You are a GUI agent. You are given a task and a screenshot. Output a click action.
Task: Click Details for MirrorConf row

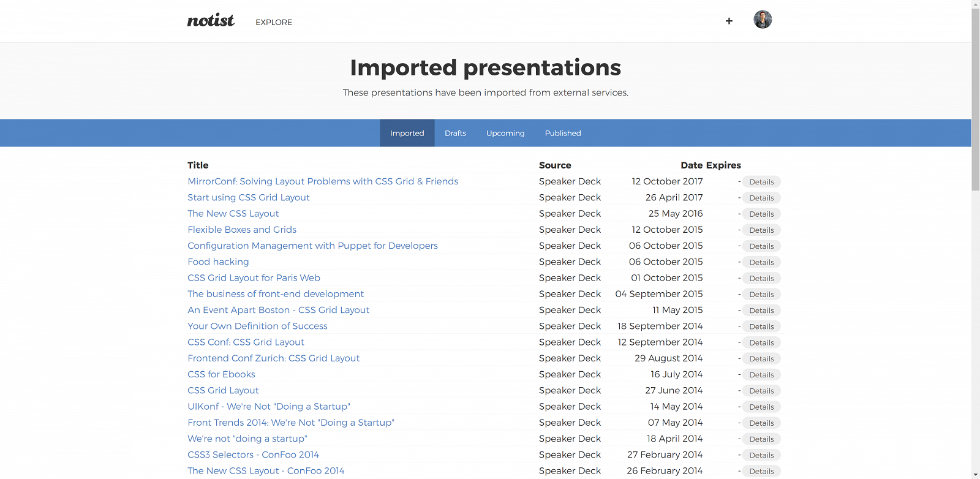coord(761,182)
